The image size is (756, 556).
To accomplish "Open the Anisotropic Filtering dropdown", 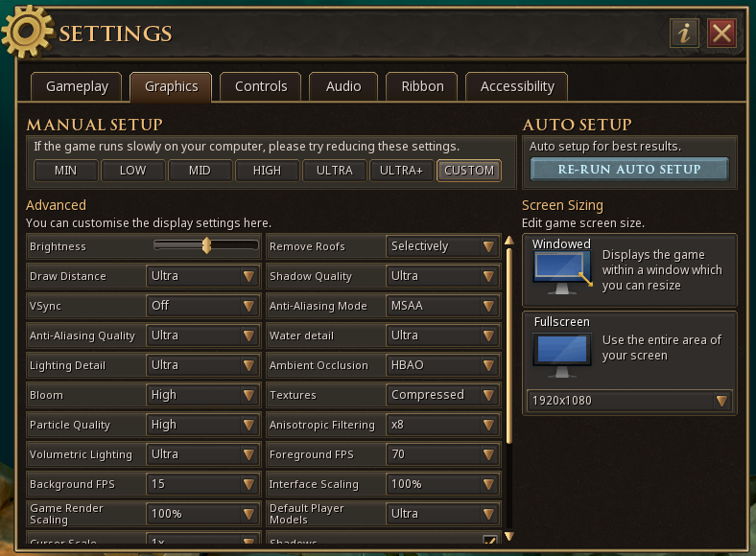I will click(x=442, y=425).
